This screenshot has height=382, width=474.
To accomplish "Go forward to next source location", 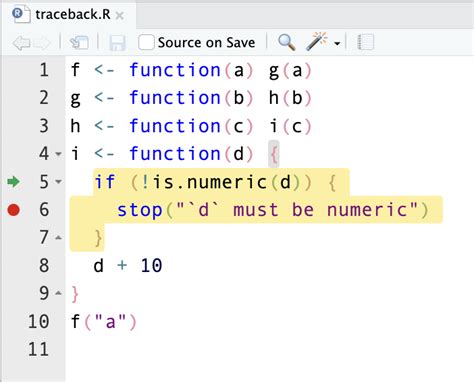I will coord(42,43).
